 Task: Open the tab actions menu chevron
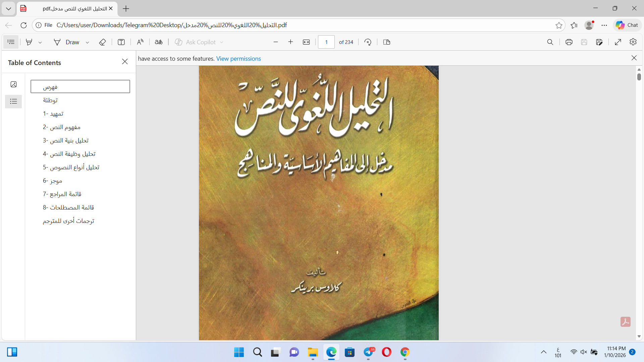[8, 9]
